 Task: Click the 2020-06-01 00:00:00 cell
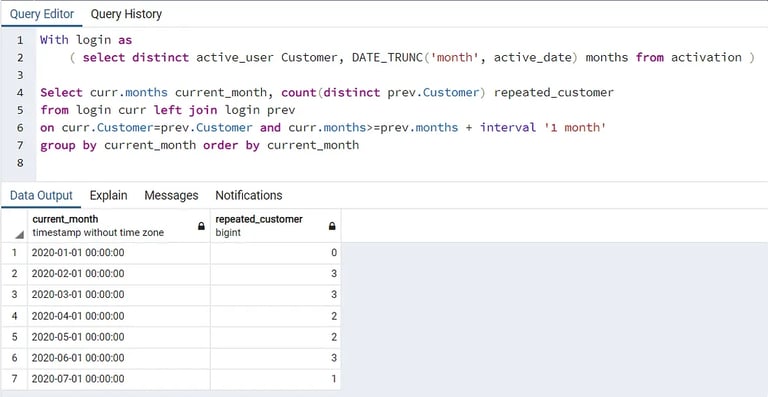pyautogui.click(x=119, y=358)
